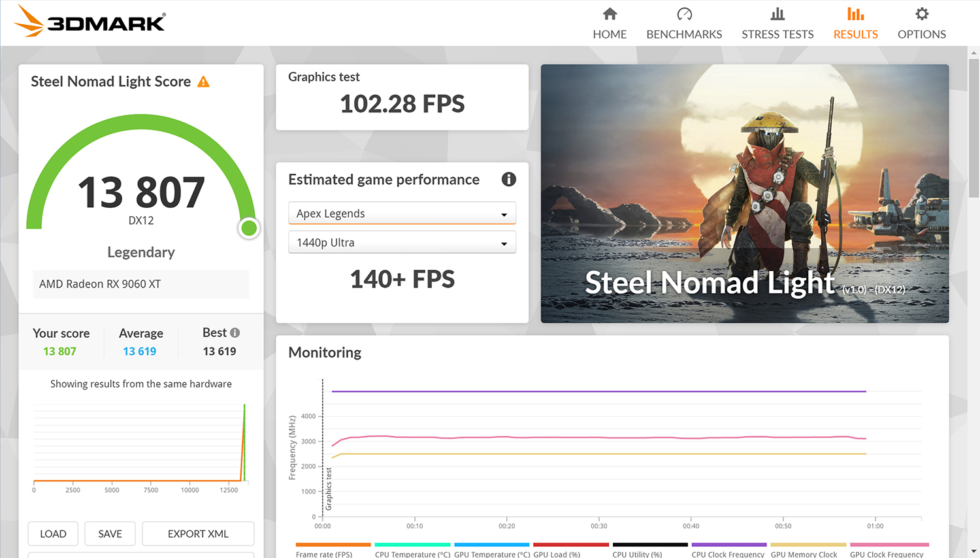This screenshot has width=980, height=558.
Task: Click the Monitoring heading
Action: pyautogui.click(x=325, y=353)
